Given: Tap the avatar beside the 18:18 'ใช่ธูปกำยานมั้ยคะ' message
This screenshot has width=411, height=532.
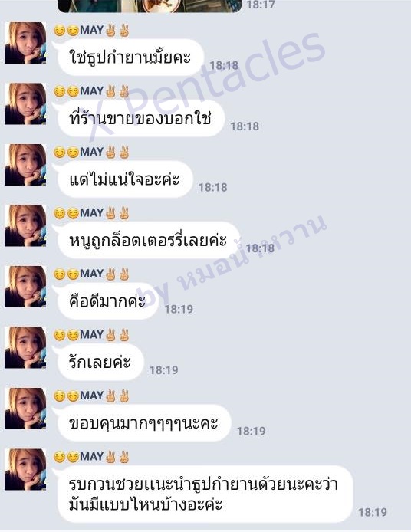Looking at the screenshot, I should (25, 43).
